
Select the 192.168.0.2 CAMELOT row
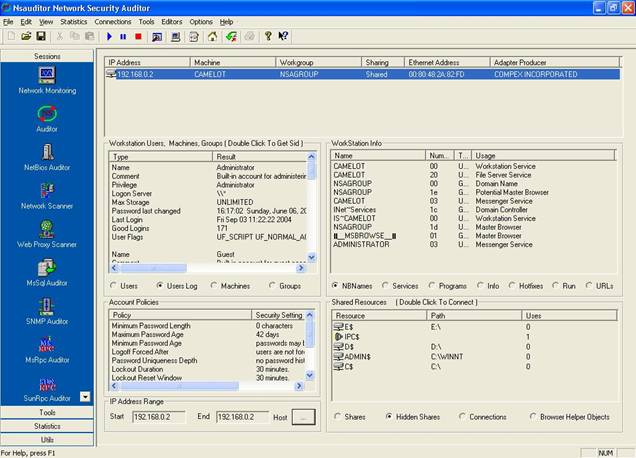pos(362,74)
